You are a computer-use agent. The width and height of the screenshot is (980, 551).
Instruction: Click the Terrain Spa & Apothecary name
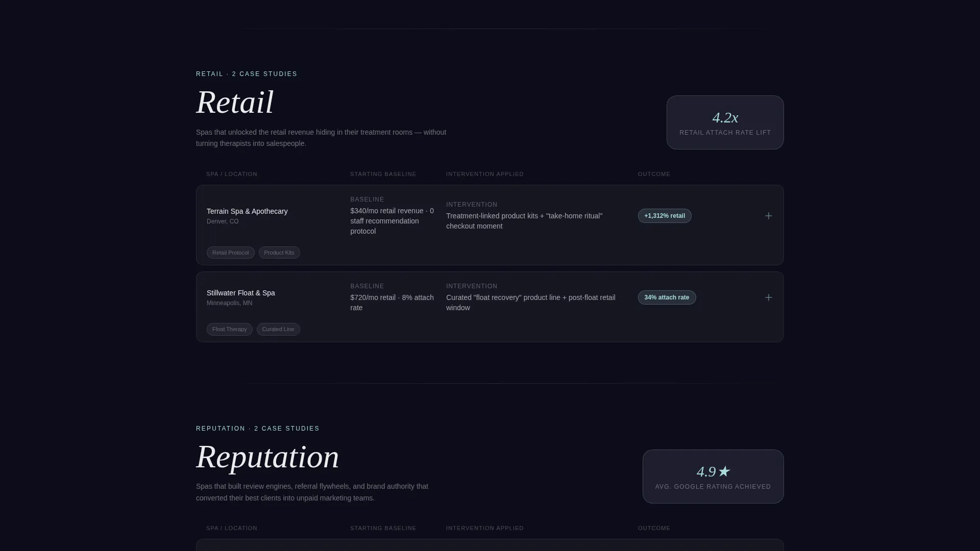tap(247, 211)
